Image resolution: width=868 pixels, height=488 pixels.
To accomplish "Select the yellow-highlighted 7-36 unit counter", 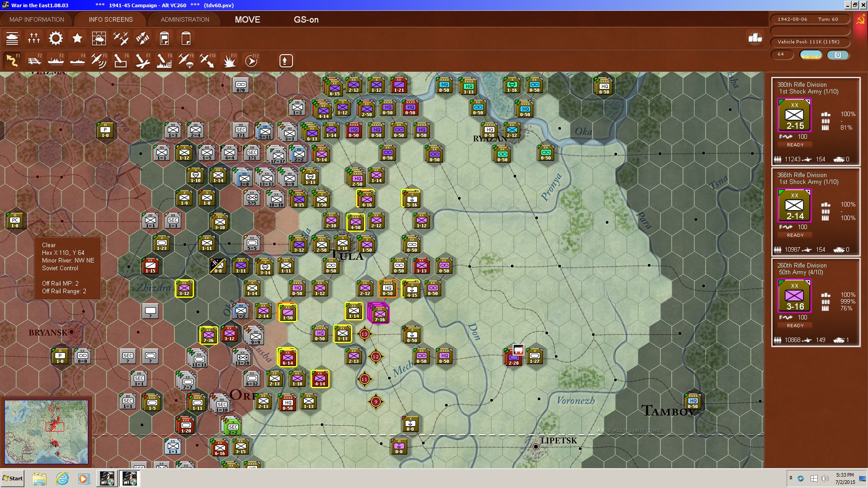I will [x=208, y=335].
